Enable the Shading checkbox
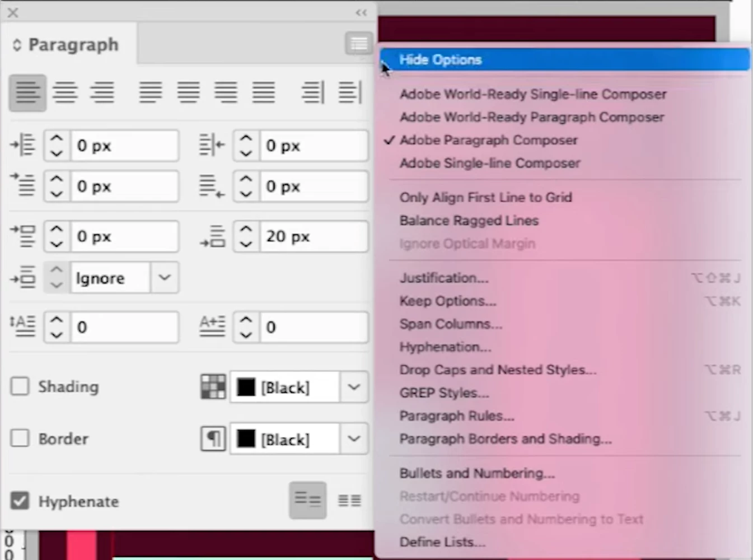753x560 pixels. [x=20, y=386]
